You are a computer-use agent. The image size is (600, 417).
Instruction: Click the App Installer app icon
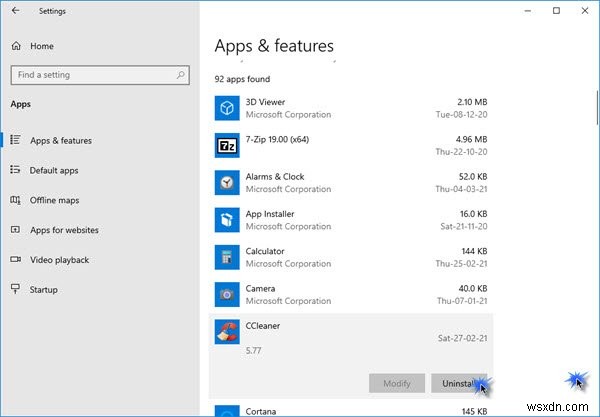point(227,220)
